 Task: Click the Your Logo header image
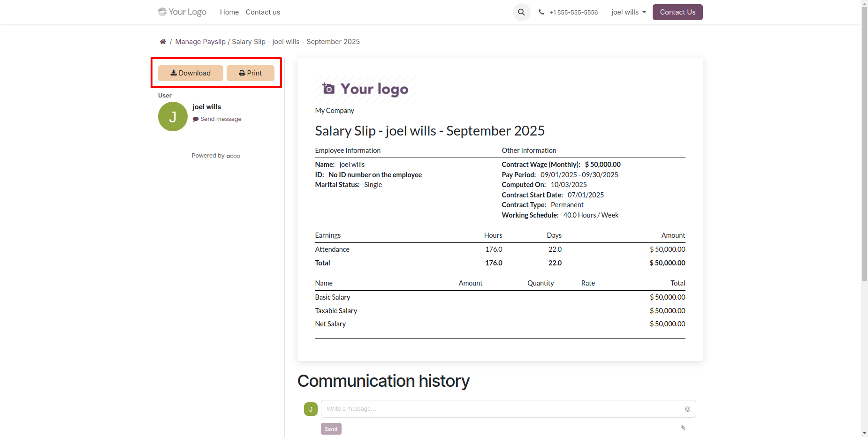point(183,12)
